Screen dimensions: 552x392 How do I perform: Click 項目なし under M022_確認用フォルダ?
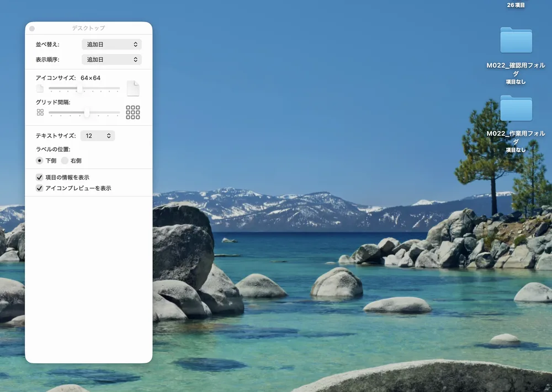coord(516,82)
